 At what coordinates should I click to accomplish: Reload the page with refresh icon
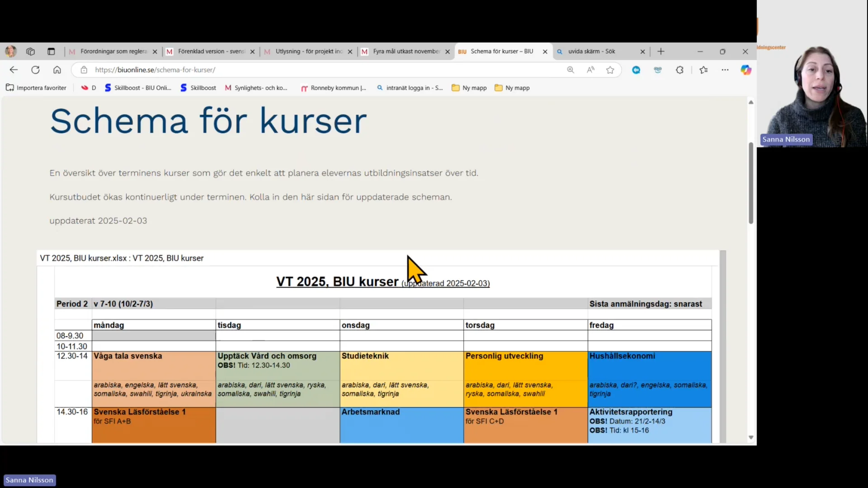tap(36, 70)
